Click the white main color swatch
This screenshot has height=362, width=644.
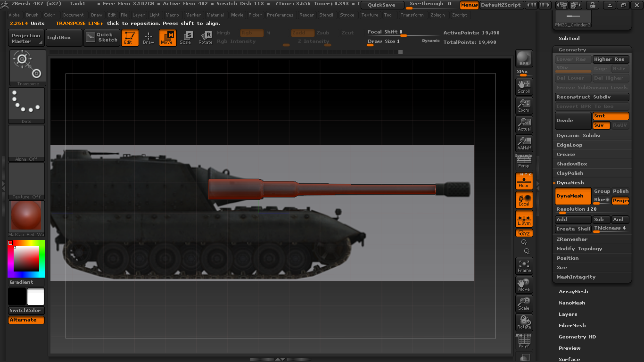point(36,297)
